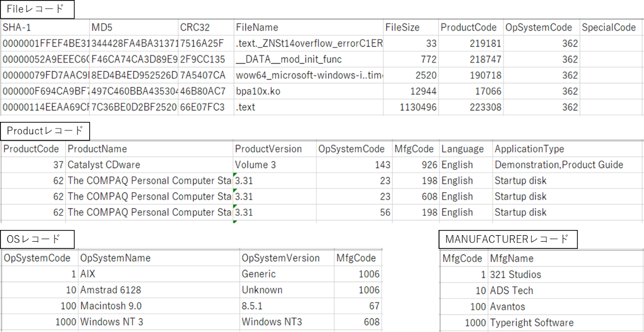This screenshot has height=332, width=644.
Task: Select the FileName column header
Action: (x=257, y=28)
